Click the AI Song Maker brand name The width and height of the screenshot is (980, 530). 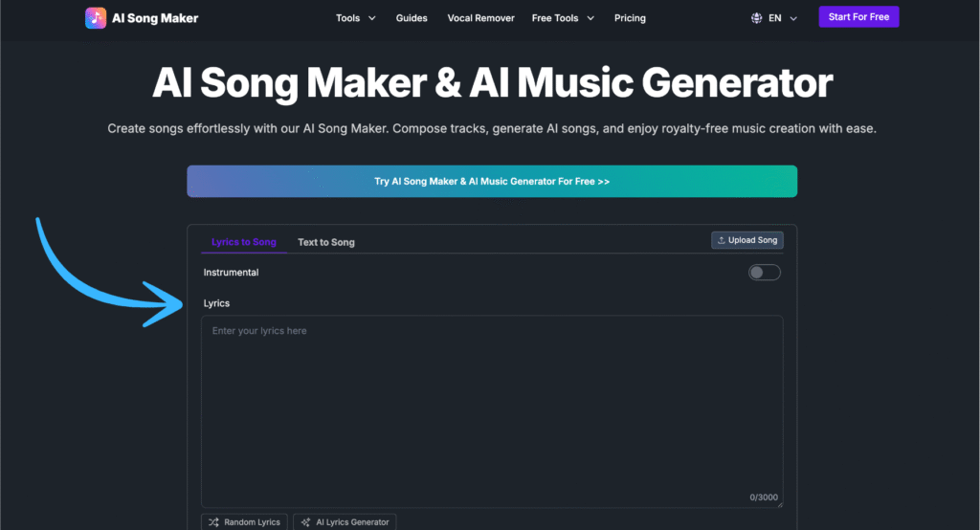[155, 18]
